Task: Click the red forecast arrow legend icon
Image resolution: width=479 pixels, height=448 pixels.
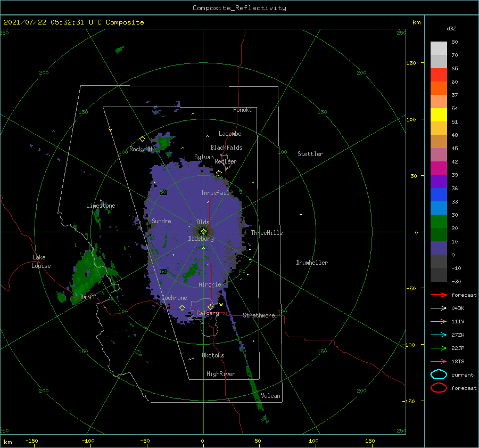Action: pos(439,295)
